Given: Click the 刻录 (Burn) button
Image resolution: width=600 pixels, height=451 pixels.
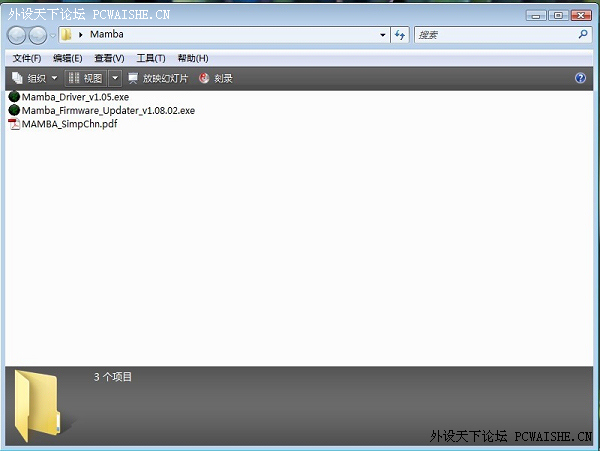Looking at the screenshot, I should point(216,78).
